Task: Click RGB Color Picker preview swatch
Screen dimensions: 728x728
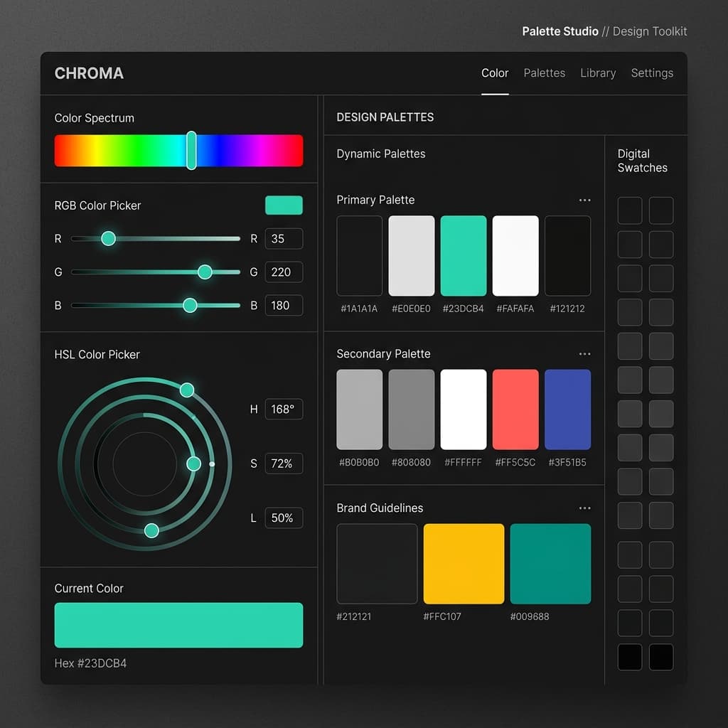Action: [x=284, y=205]
